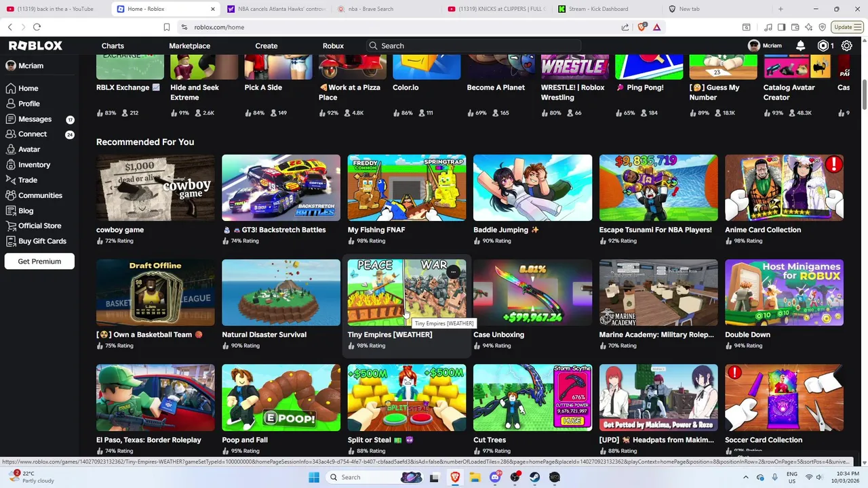Click Recommended For You heading
Image resolution: width=868 pixels, height=488 pixels.
pyautogui.click(x=145, y=142)
